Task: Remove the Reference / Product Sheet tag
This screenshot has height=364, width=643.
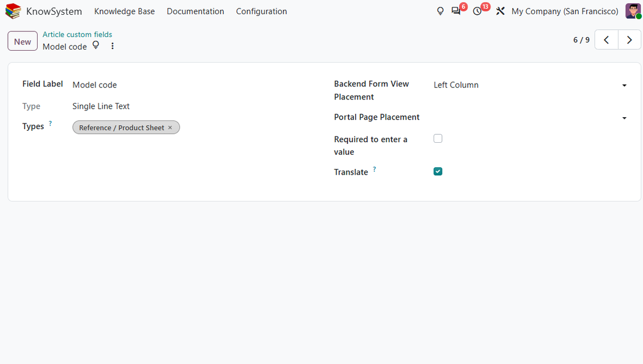Action: pyautogui.click(x=170, y=127)
